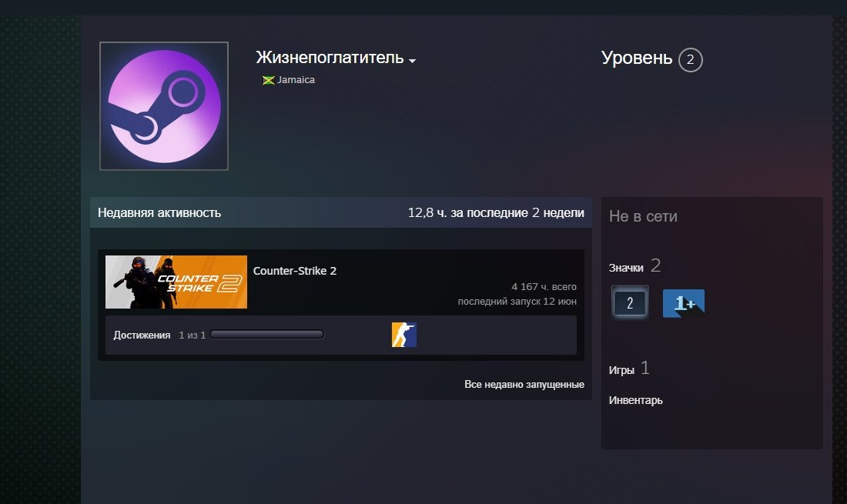
Task: Click the blue 1+ badge icon
Action: click(x=683, y=303)
